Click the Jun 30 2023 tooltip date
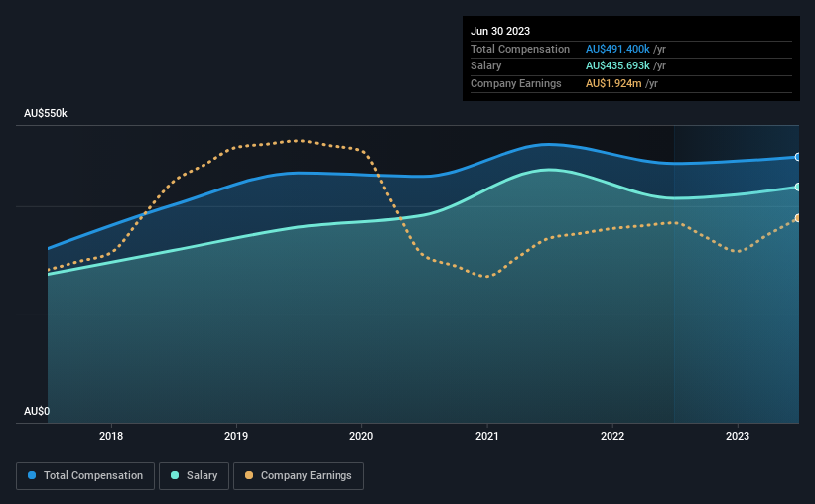The height and width of the screenshot is (504, 815). click(x=500, y=31)
